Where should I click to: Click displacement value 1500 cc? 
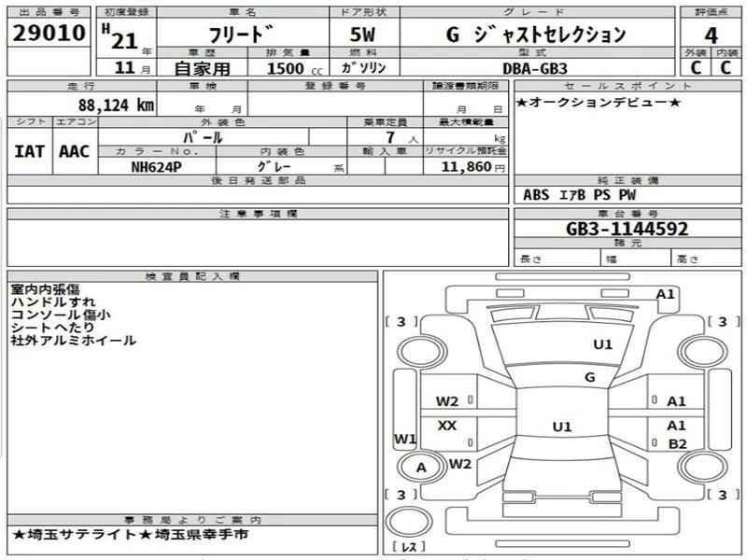tap(294, 68)
